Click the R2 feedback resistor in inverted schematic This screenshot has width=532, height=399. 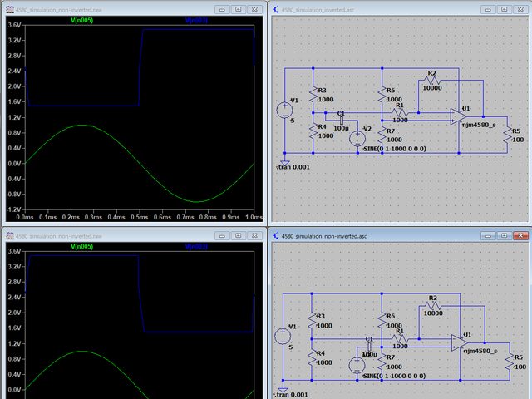tap(432, 81)
